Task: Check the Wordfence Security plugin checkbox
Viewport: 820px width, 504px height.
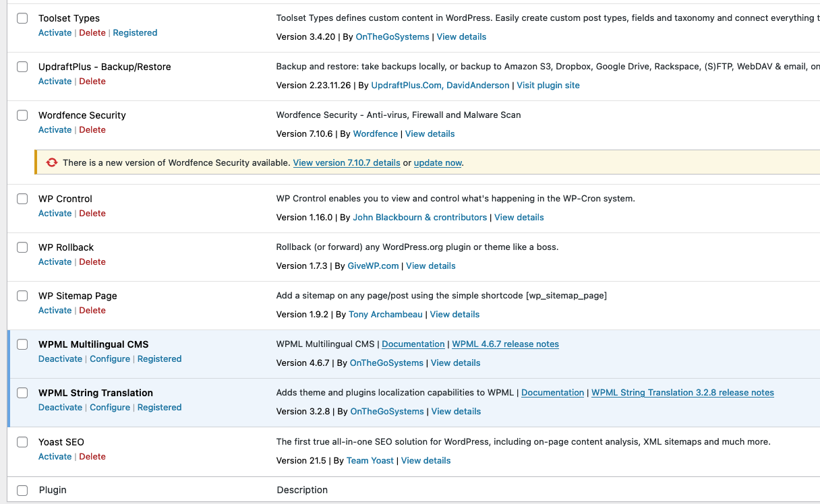Action: point(22,115)
